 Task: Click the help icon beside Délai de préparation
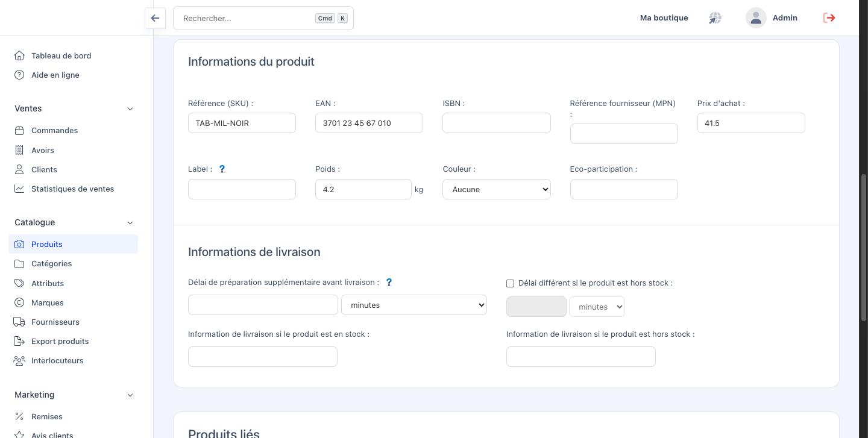pyautogui.click(x=389, y=283)
